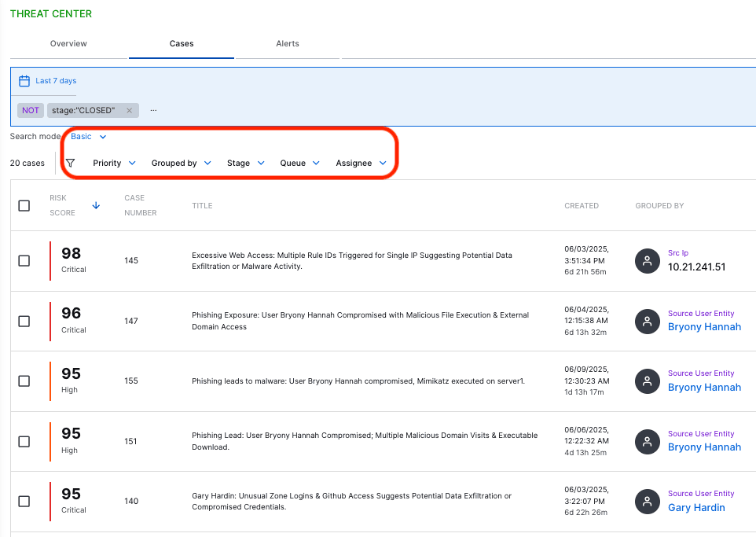756x537 pixels.
Task: Open the Stage filter dropdown
Action: pos(245,163)
